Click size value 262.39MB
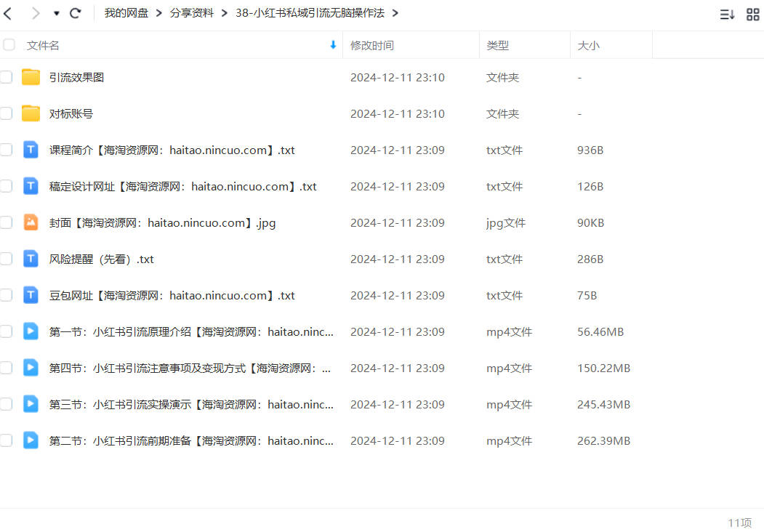This screenshot has width=764, height=532. click(603, 441)
